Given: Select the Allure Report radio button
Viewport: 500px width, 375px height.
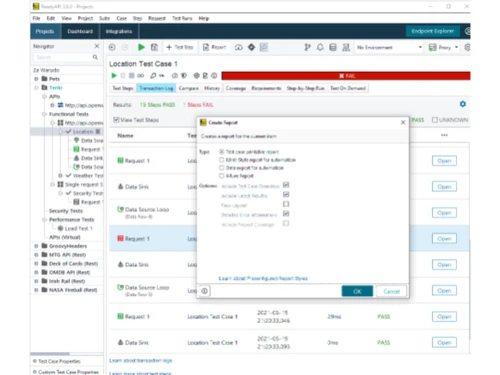Looking at the screenshot, I should tap(221, 176).
